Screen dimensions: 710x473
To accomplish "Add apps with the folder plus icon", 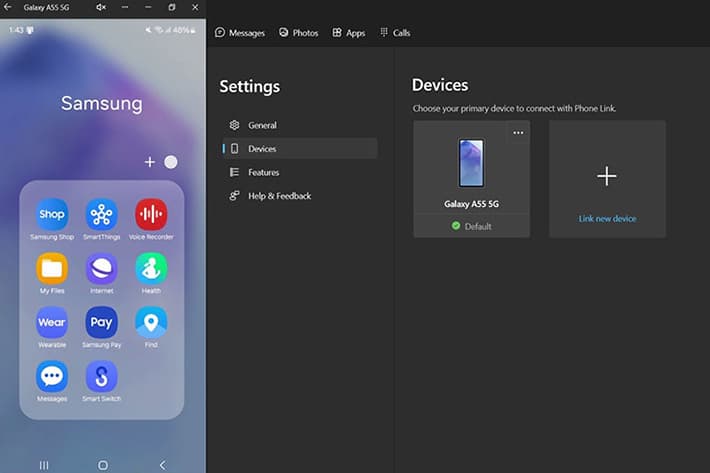I will point(149,162).
